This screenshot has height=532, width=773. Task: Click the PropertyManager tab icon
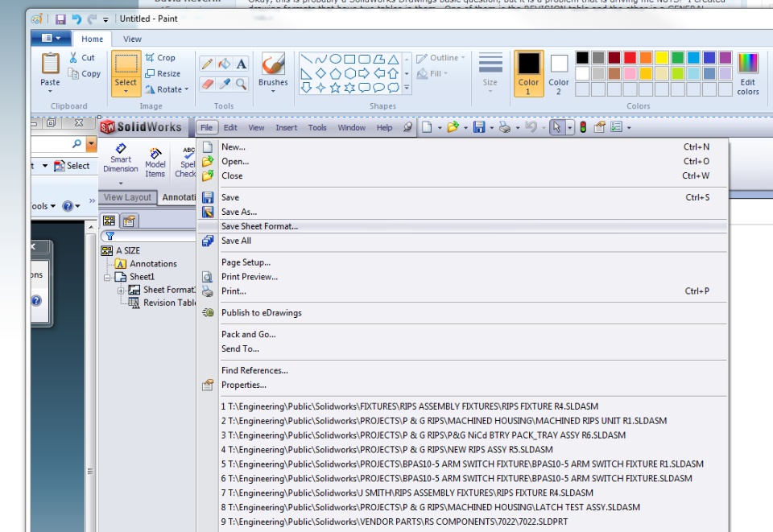tap(129, 221)
